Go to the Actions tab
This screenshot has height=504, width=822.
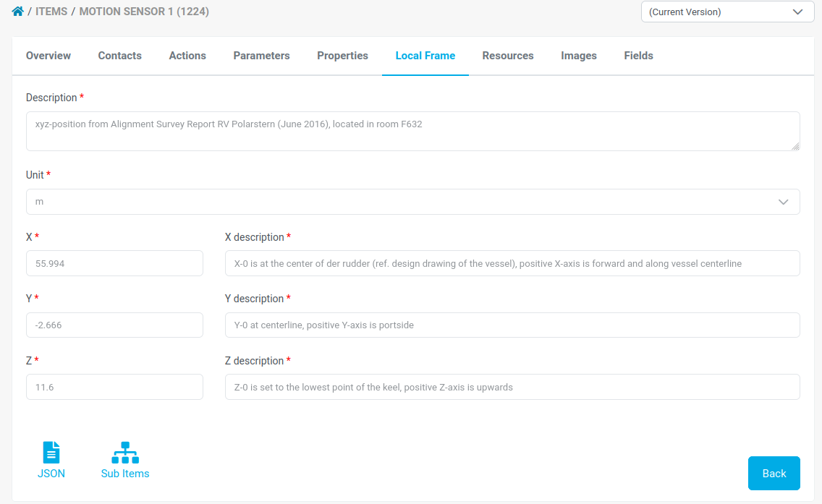(187, 56)
